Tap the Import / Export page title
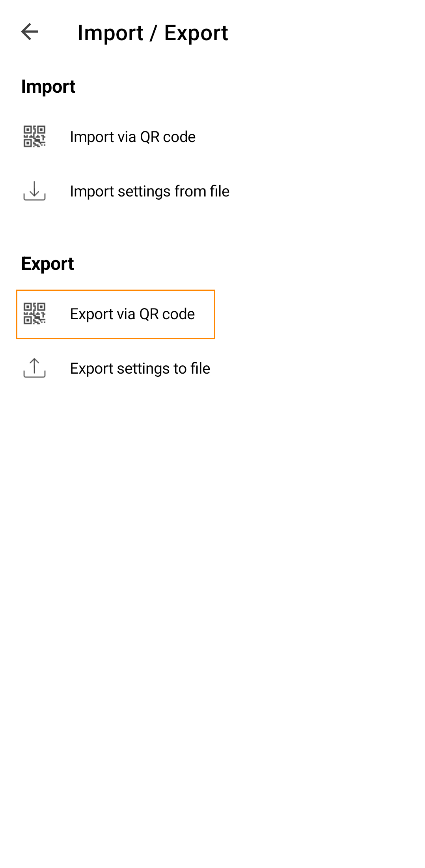 point(153,33)
